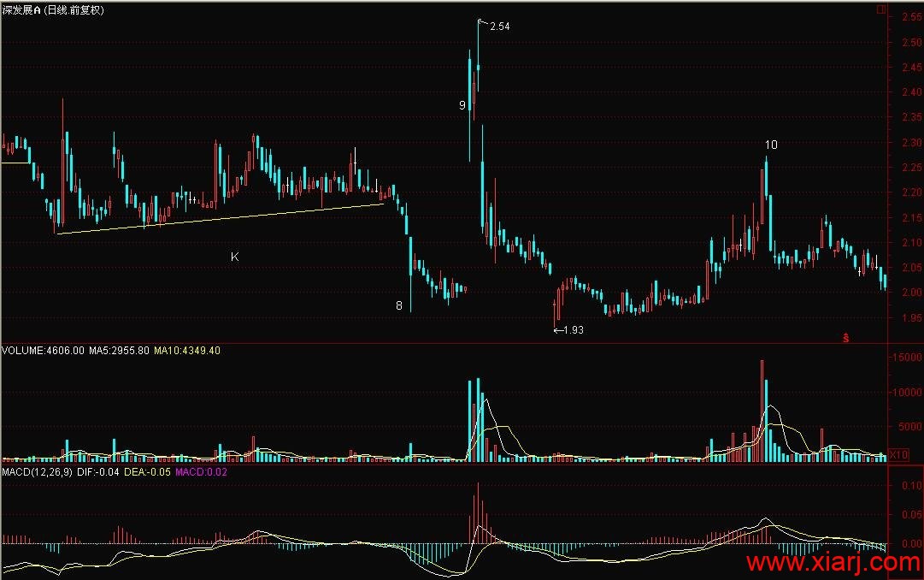Click the yellow DEA:-0.05 value
Screen dimensions: 924x580
click(x=147, y=472)
